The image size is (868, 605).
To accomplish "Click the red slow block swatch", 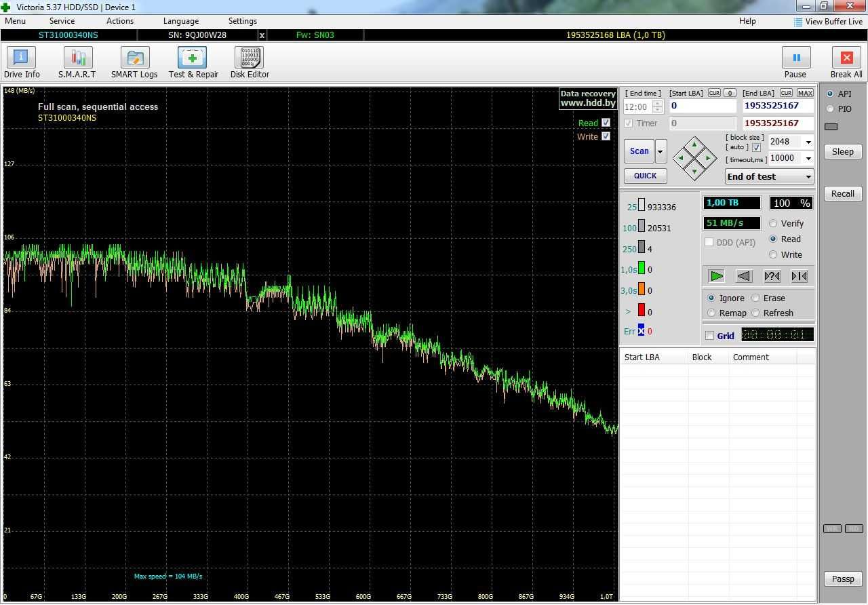I will click(x=642, y=311).
